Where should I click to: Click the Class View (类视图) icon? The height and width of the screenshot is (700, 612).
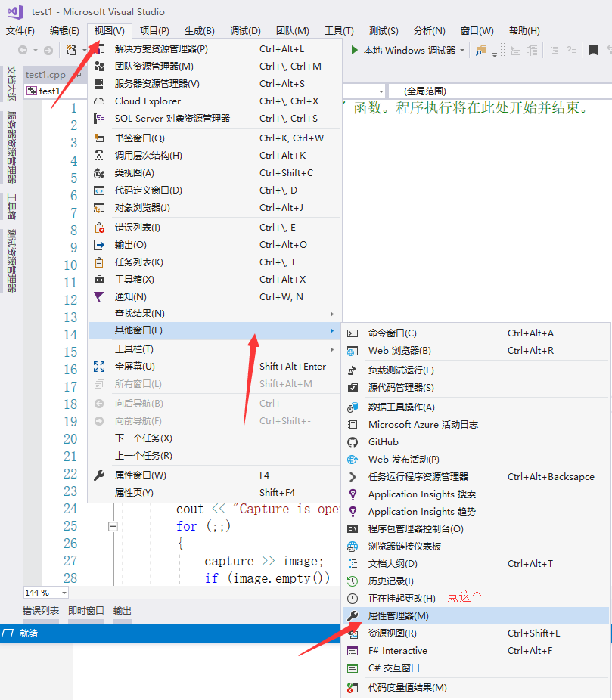[99, 173]
